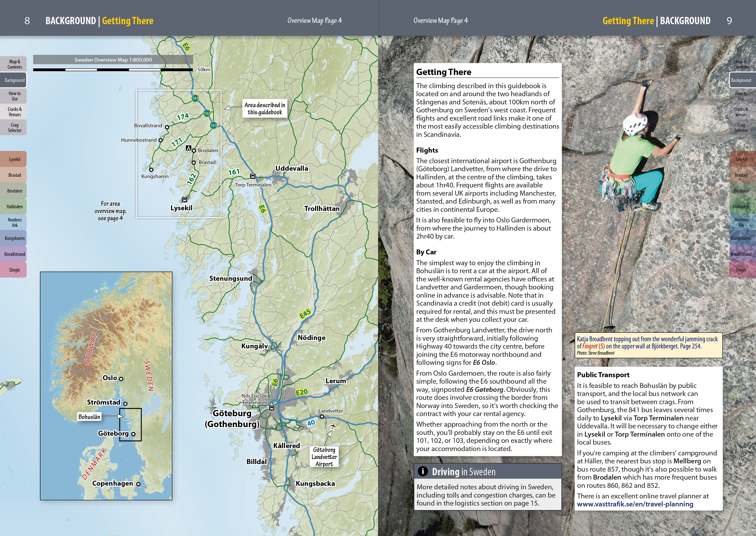
Task: Select the left Crag Selector tab
Action: point(14,128)
